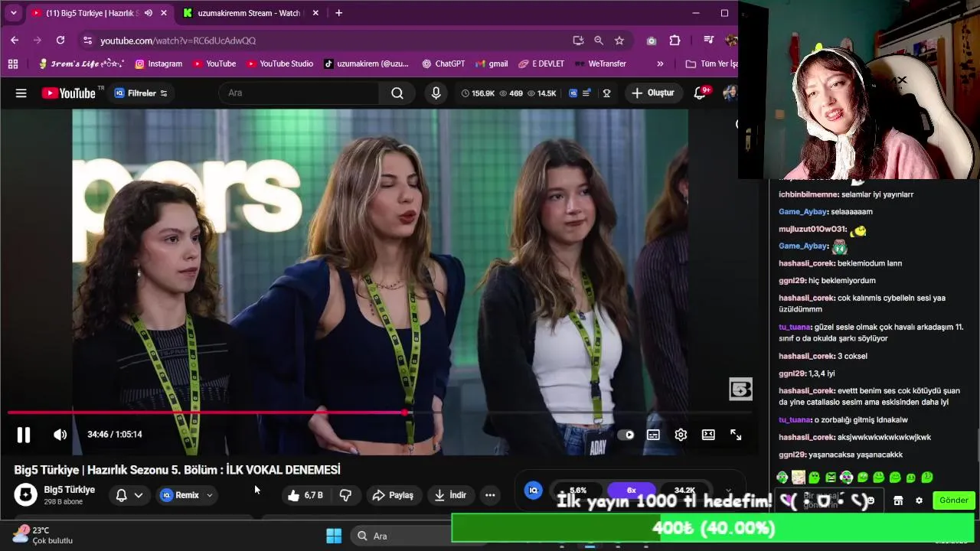Open a new browser tab
This screenshot has height=551, width=980.
click(x=338, y=13)
